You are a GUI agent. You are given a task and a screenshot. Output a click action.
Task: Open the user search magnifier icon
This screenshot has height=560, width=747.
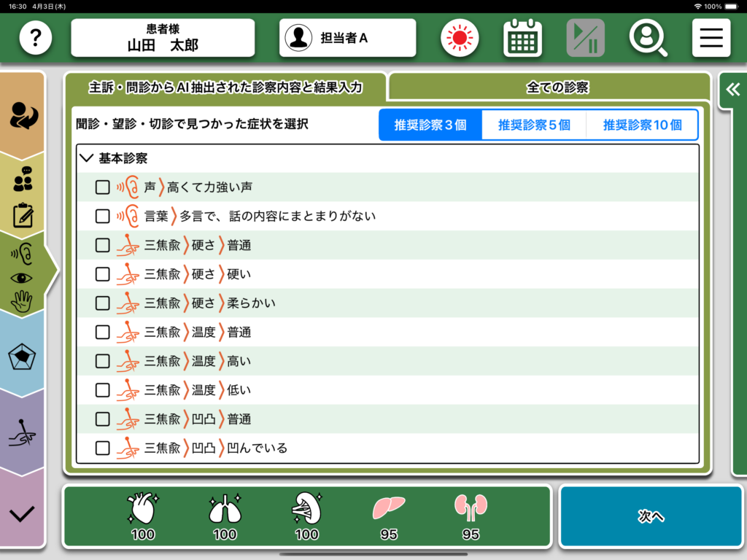tap(648, 38)
